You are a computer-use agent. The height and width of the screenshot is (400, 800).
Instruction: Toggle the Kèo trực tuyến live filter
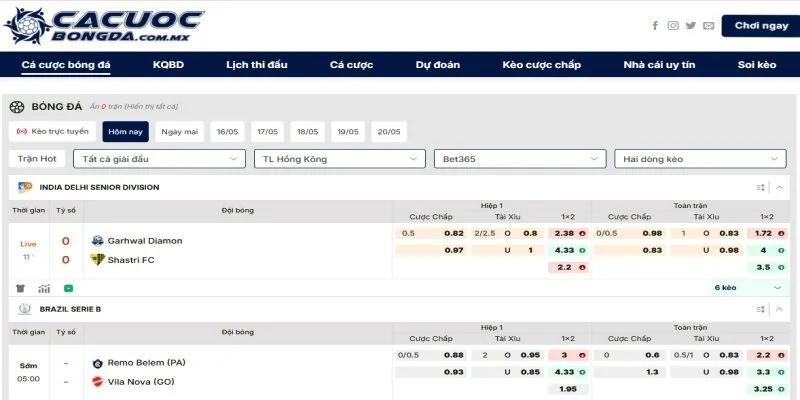coord(53,131)
